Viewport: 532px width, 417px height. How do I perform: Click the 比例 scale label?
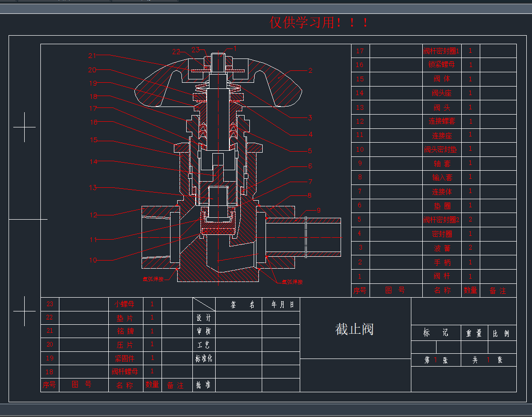[501, 333]
